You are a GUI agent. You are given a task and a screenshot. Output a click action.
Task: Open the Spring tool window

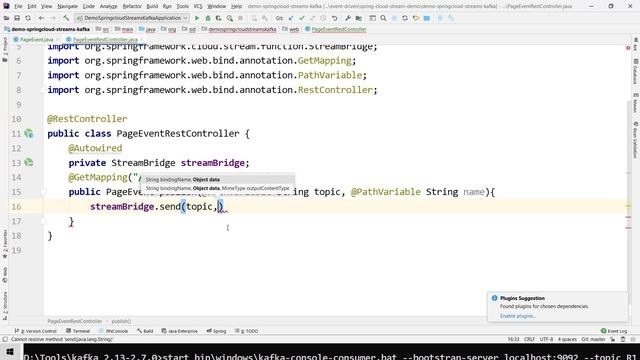coord(216,331)
